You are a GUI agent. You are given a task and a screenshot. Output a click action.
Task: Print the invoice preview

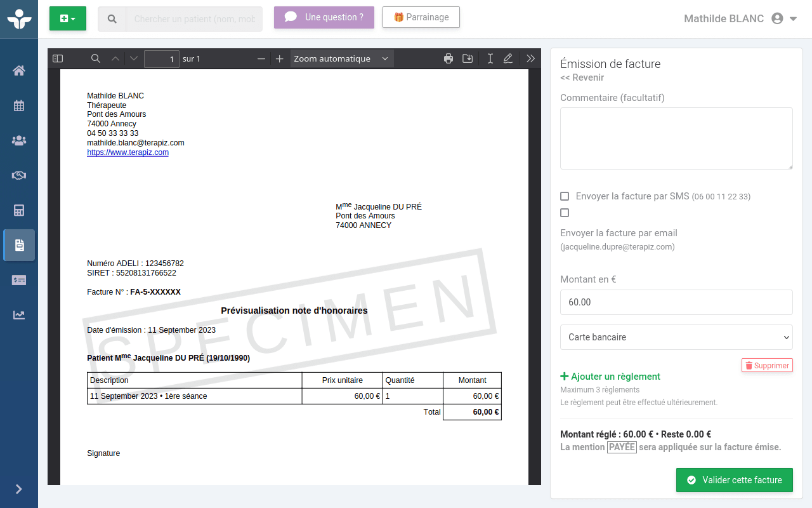pos(449,58)
